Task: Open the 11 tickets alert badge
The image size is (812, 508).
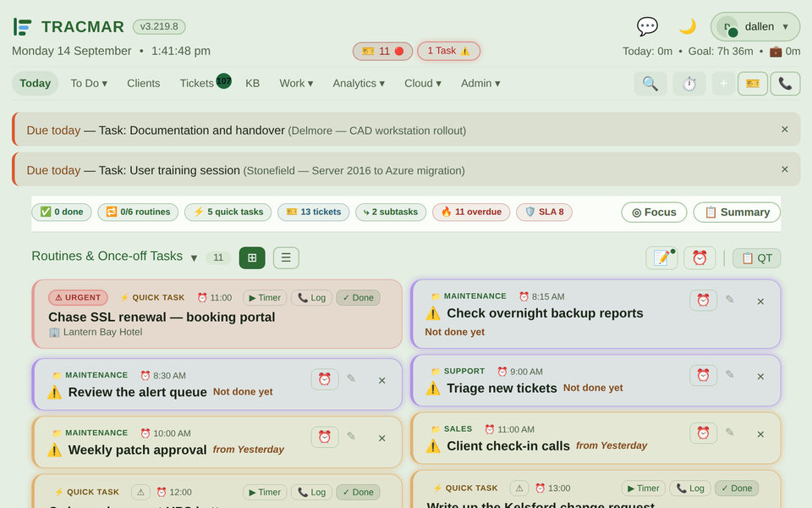Action: click(x=382, y=52)
